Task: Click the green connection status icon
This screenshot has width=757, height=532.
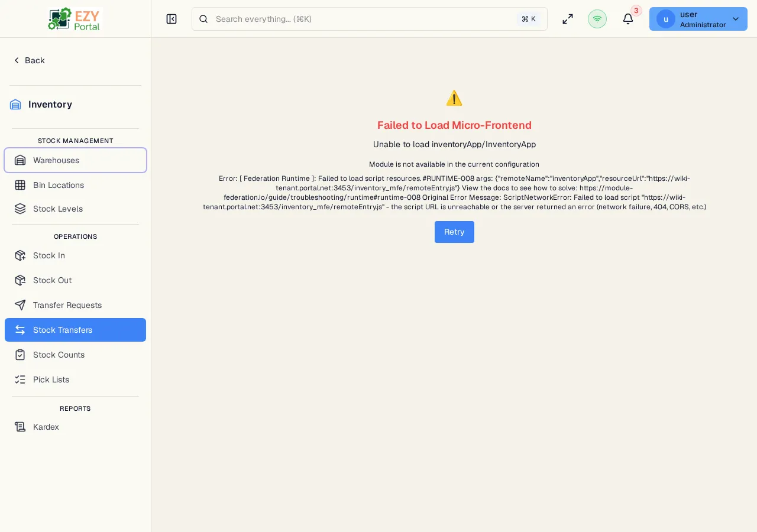Action: (597, 19)
